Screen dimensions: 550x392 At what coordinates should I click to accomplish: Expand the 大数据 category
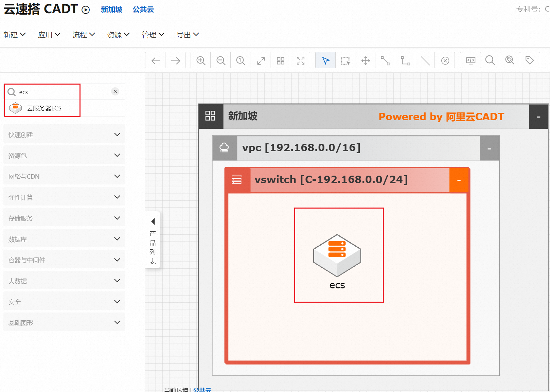(64, 281)
